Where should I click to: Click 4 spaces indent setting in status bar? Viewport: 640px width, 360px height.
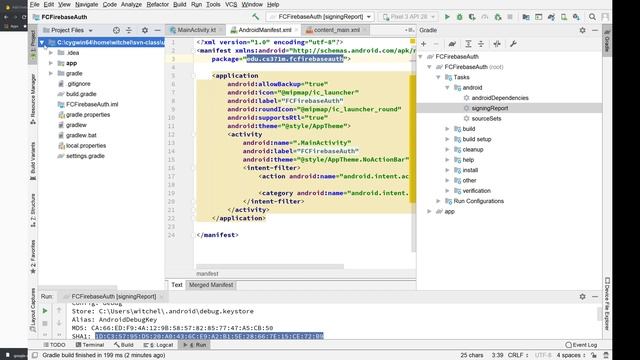tap(571, 356)
